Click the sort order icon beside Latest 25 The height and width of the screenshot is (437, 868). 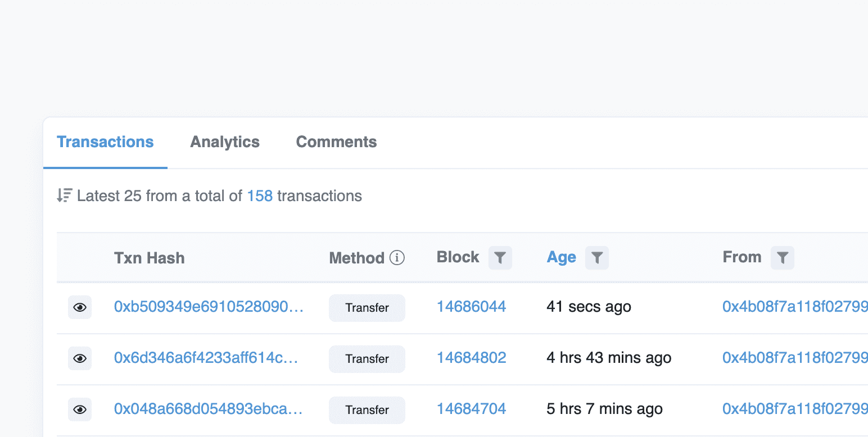[x=64, y=196]
